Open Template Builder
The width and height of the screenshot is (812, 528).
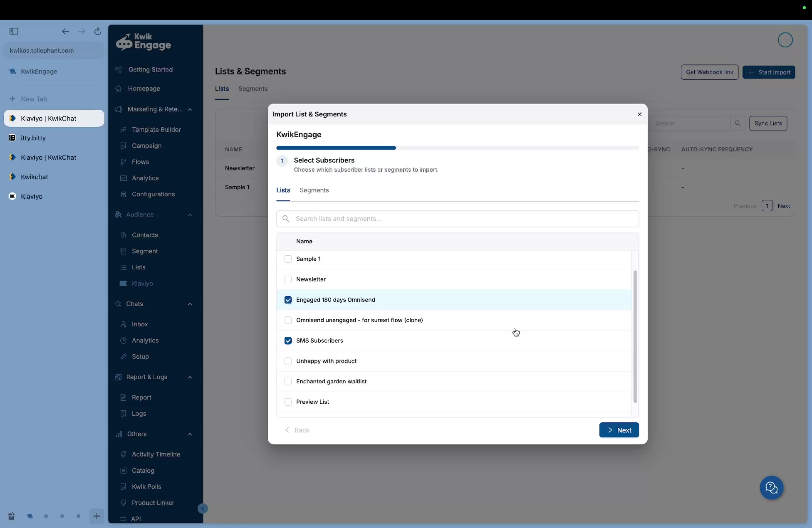click(x=156, y=129)
